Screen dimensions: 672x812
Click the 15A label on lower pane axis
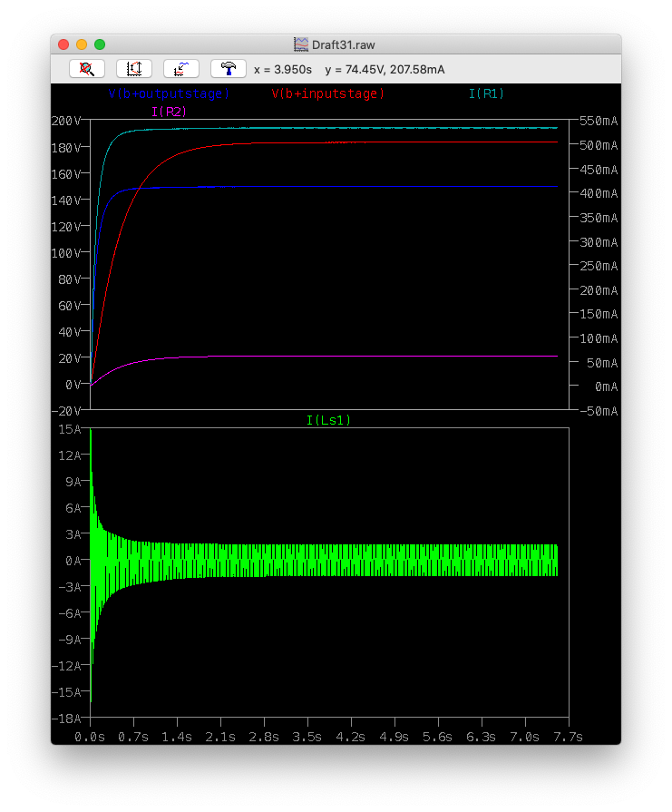(70, 429)
